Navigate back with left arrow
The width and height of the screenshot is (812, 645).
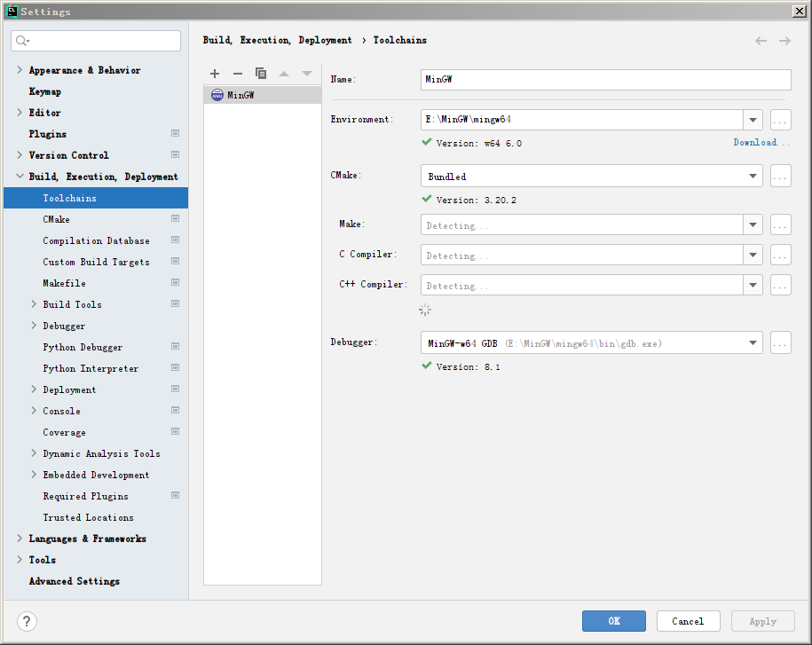[x=761, y=41]
